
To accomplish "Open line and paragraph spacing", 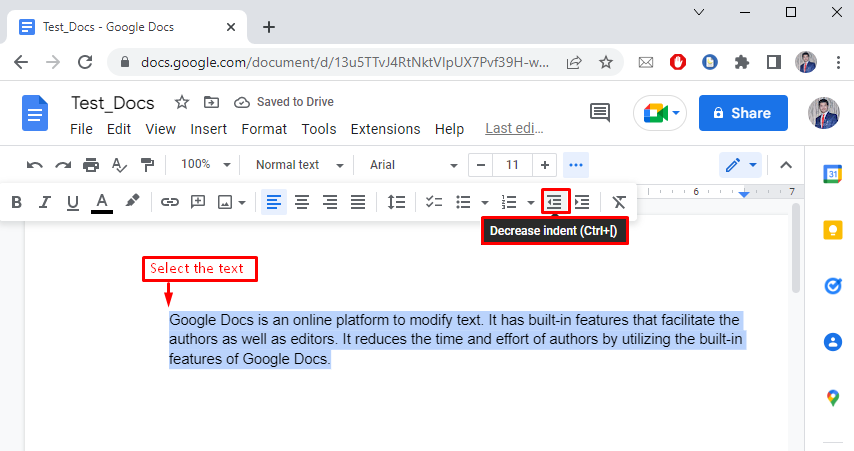I will pyautogui.click(x=396, y=202).
